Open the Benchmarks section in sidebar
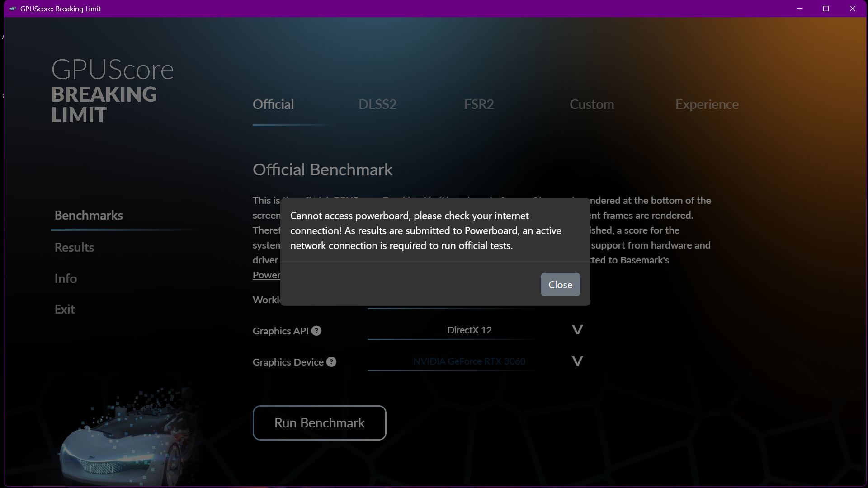Viewport: 868px width, 488px height. coord(89,216)
